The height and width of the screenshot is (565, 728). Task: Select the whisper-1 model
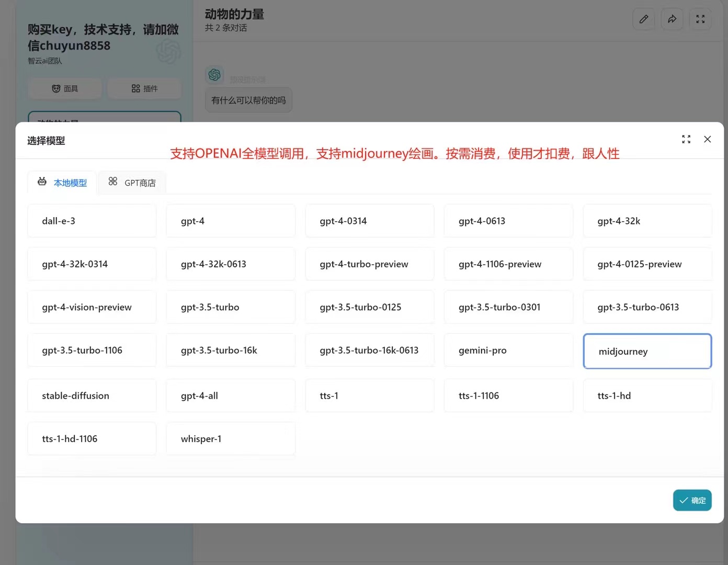click(230, 439)
